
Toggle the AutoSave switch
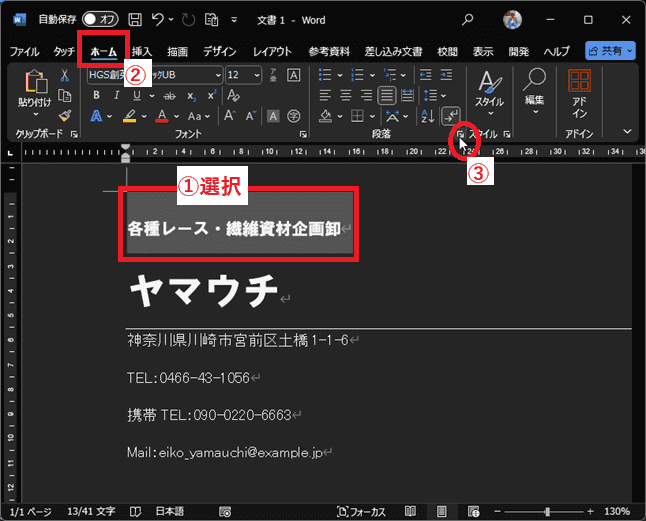(x=99, y=19)
